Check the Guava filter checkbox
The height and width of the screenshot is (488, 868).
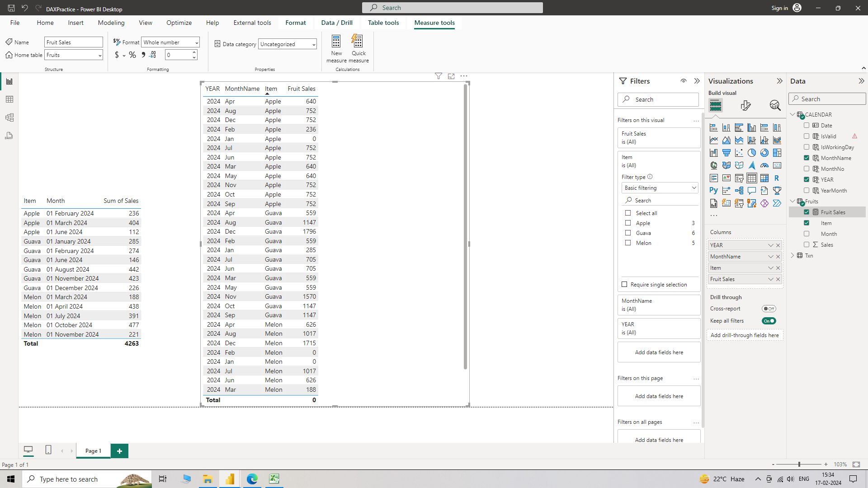point(628,233)
